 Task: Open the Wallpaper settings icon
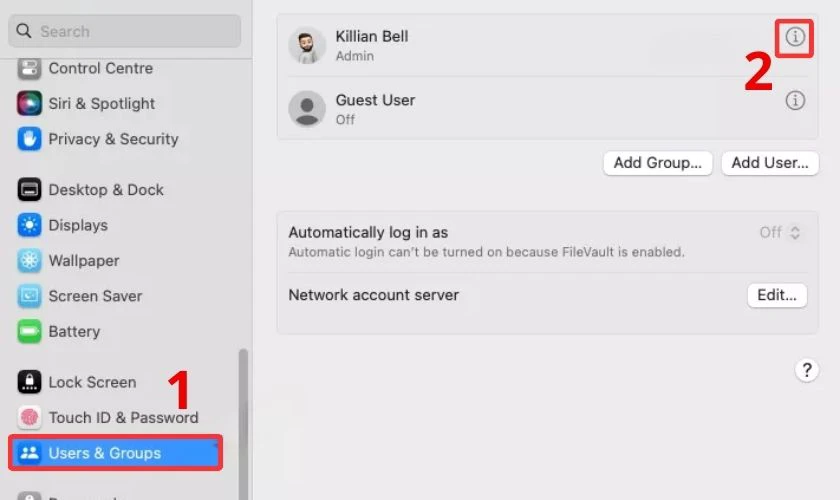click(29, 261)
